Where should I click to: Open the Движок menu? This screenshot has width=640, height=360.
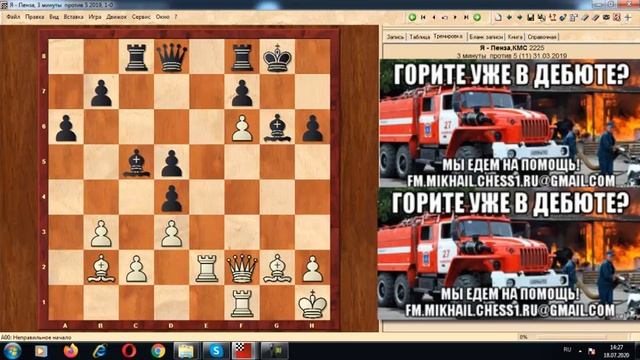click(x=116, y=17)
